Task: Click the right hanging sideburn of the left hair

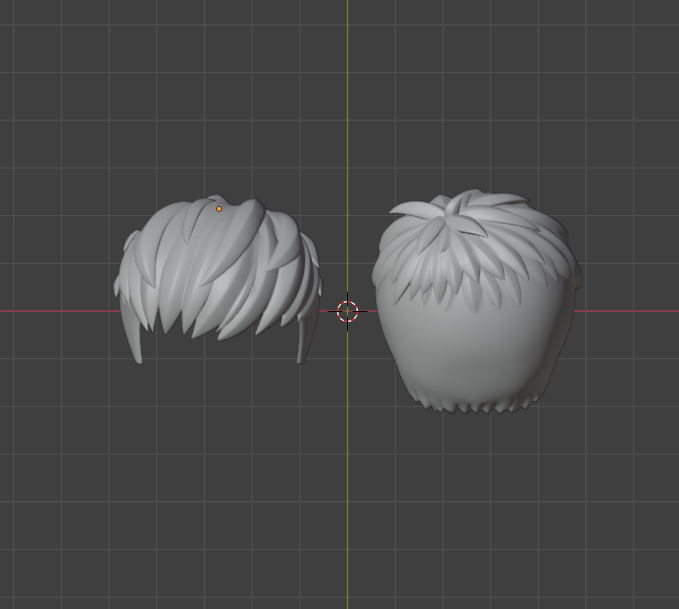Action: pyautogui.click(x=303, y=342)
